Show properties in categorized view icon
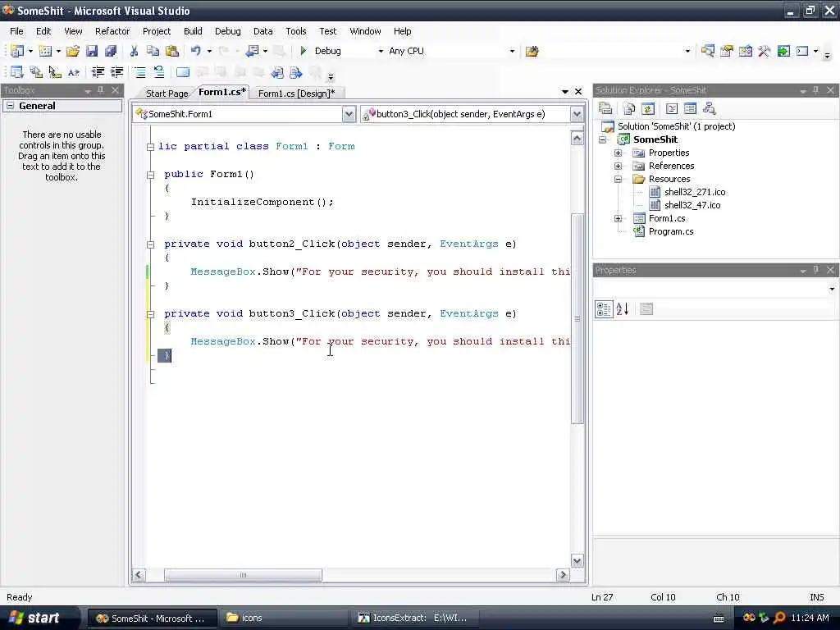The image size is (840, 630). point(603,309)
